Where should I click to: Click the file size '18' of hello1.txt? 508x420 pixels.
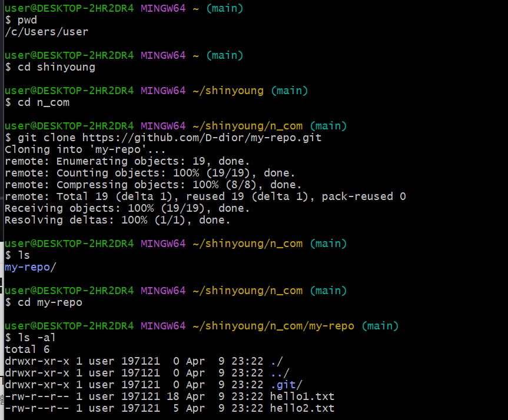173,396
